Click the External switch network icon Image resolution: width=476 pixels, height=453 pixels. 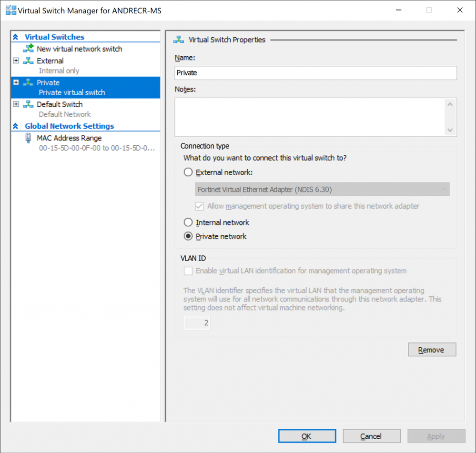(28, 60)
